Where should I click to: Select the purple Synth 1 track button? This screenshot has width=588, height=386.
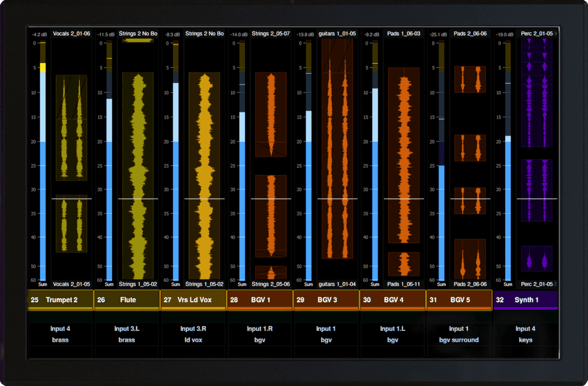pos(526,300)
